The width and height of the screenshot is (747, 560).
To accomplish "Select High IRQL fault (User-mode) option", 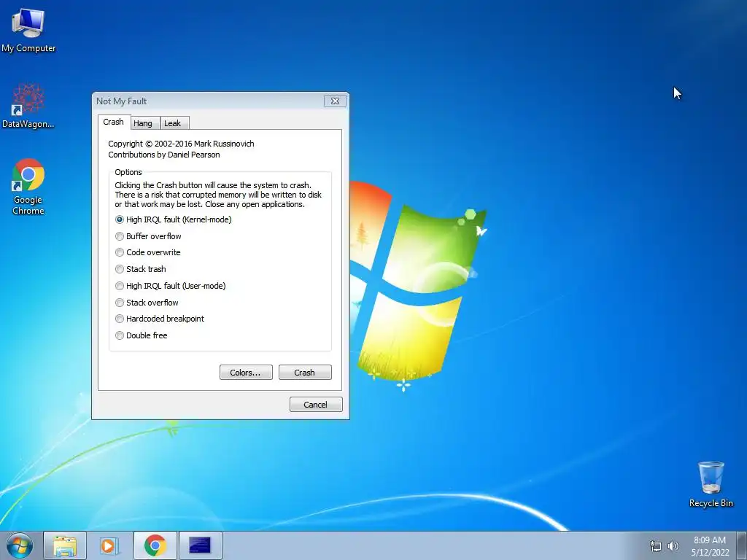I will (171, 286).
